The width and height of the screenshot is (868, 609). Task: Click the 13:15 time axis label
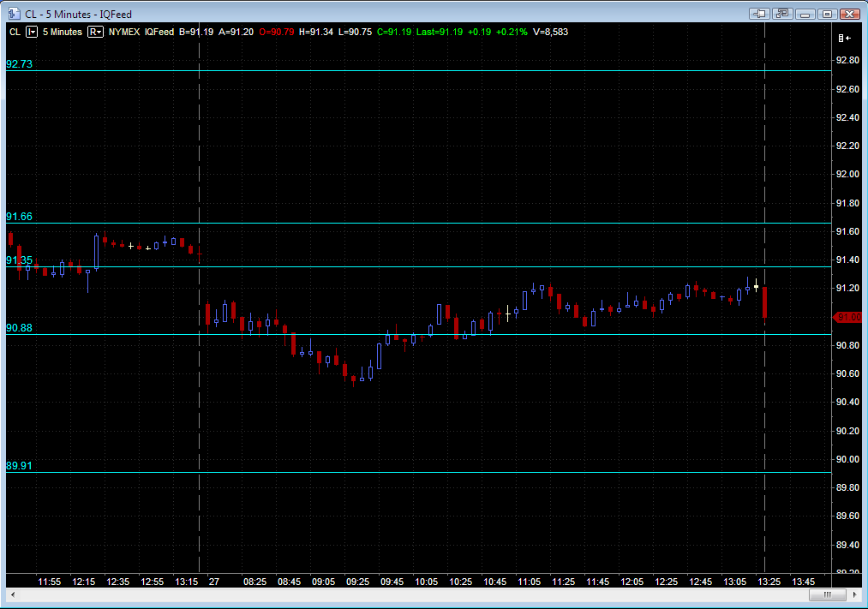pos(187,582)
